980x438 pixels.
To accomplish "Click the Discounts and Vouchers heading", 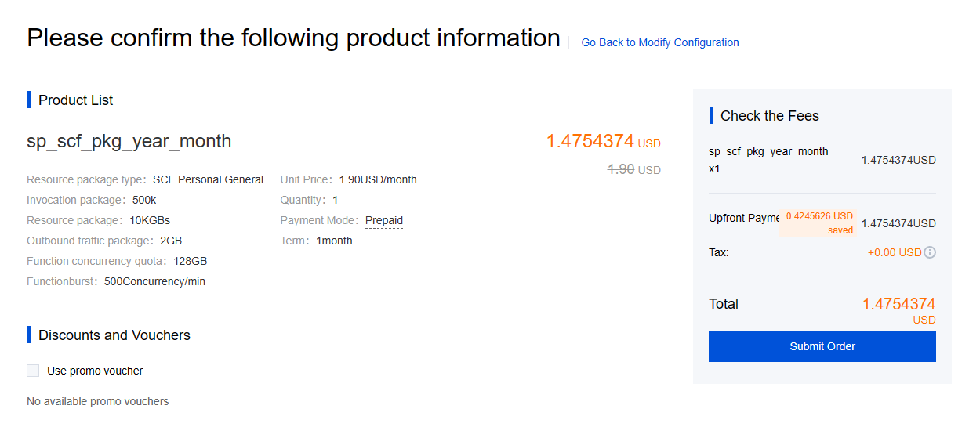I will pyautogui.click(x=114, y=335).
